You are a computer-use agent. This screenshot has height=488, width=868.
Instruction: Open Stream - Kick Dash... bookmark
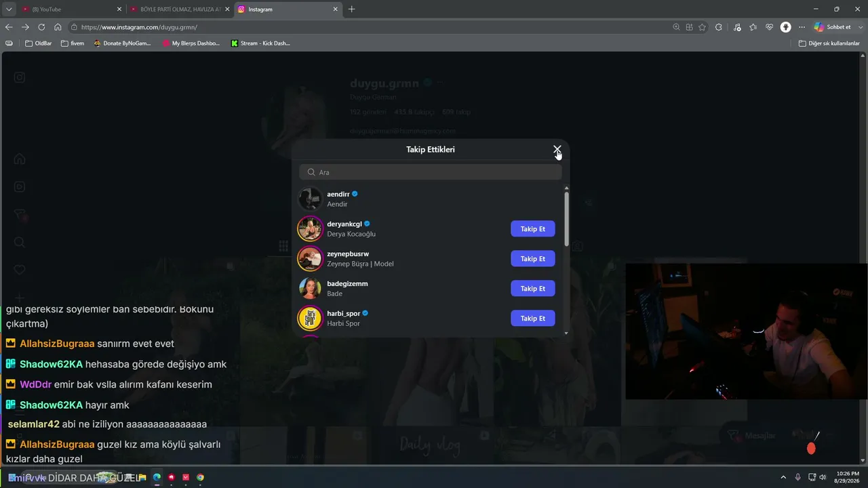[260, 43]
